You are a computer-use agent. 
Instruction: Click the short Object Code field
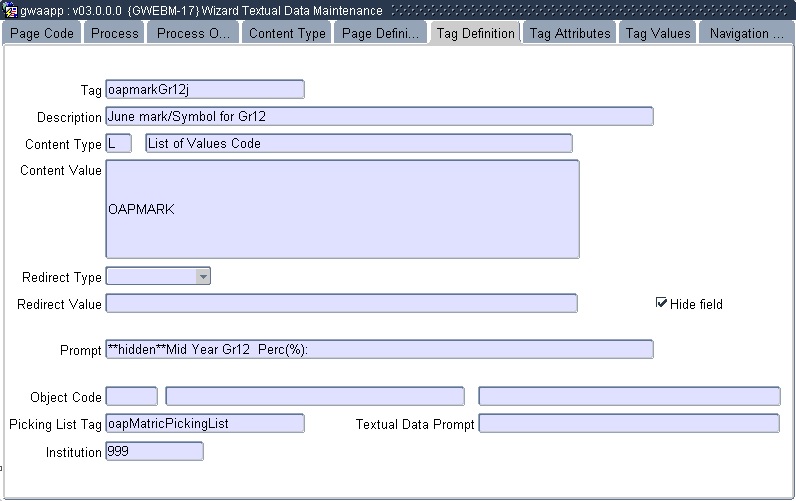(131, 396)
